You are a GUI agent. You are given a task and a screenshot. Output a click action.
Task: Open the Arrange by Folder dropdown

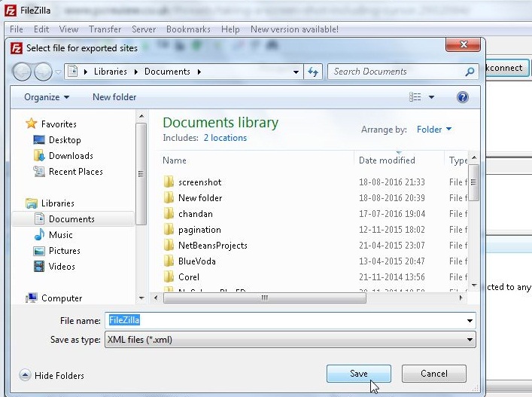pyautogui.click(x=434, y=130)
